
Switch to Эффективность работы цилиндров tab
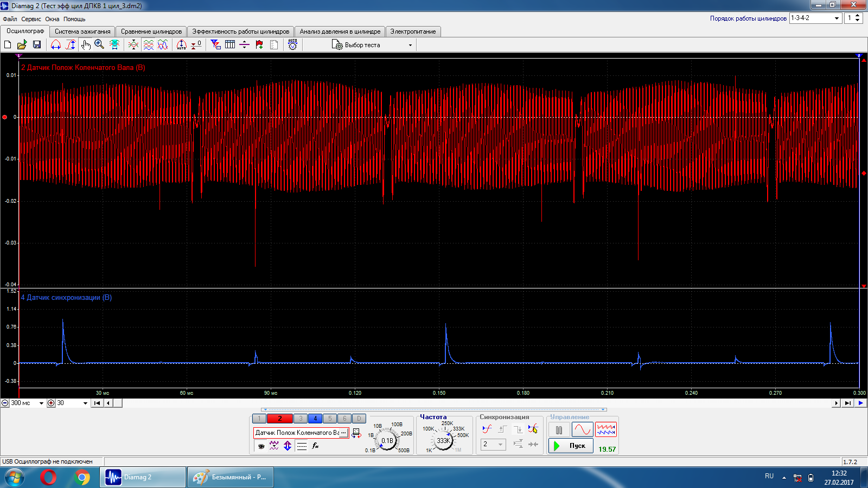click(x=241, y=31)
